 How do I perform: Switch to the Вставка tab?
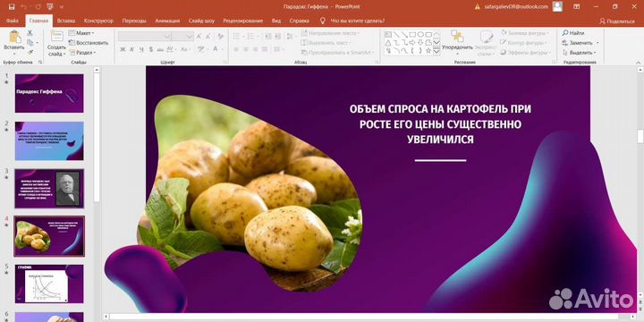pos(66,21)
